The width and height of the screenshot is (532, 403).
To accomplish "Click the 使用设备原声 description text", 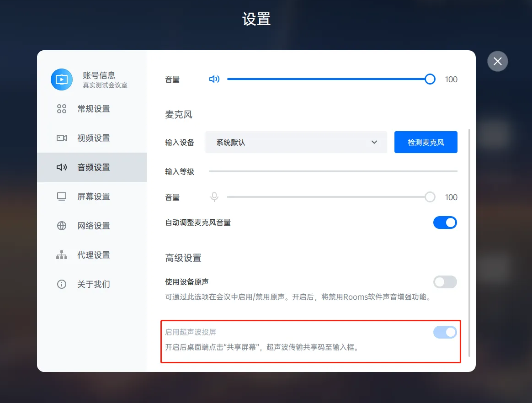I will tap(299, 297).
